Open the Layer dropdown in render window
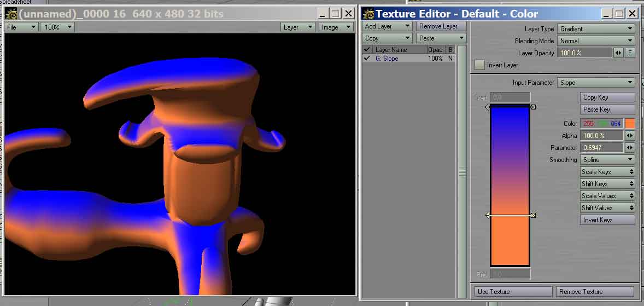The width and height of the screenshot is (644, 306). pos(298,27)
